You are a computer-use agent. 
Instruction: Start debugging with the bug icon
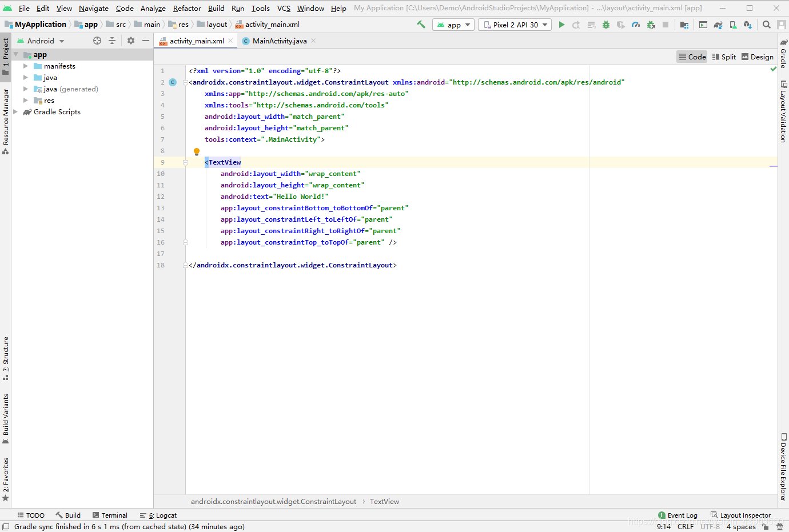click(605, 25)
